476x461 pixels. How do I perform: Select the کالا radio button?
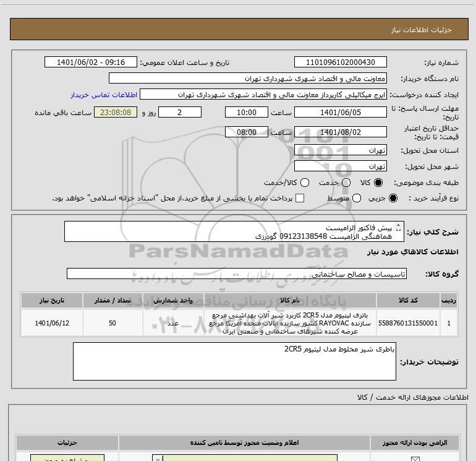click(x=378, y=183)
